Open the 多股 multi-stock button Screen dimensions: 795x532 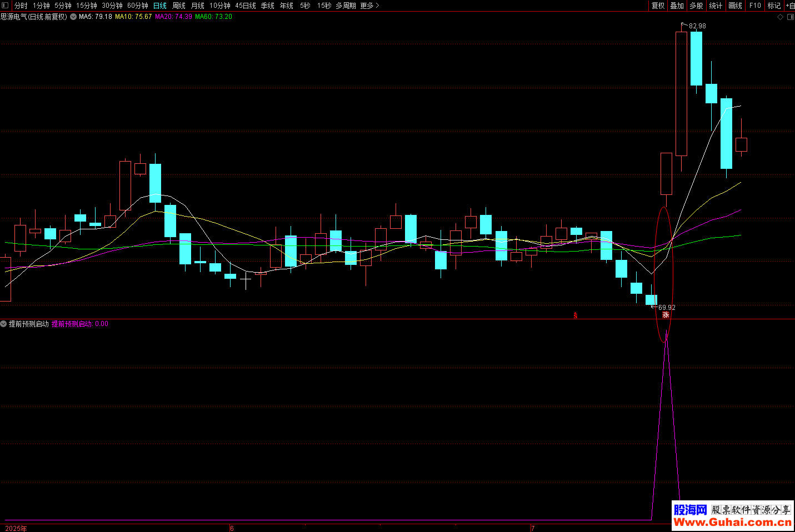click(696, 6)
